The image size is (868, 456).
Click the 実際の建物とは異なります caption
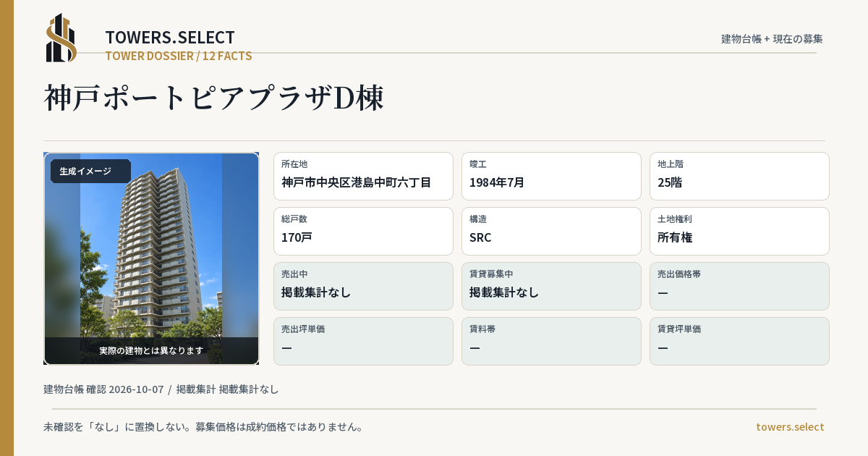coord(151,350)
